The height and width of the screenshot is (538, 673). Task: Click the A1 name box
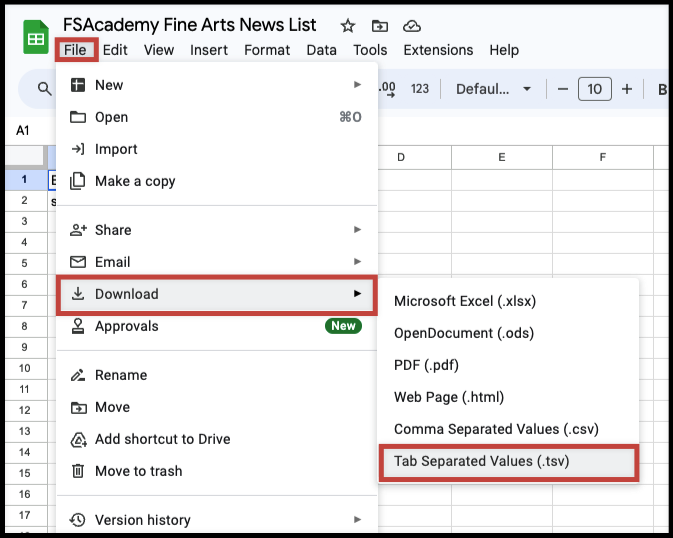(23, 131)
